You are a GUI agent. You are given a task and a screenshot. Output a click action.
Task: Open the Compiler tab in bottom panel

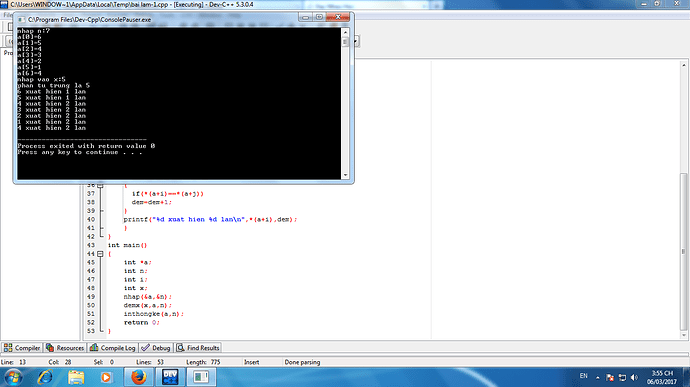tap(22, 348)
